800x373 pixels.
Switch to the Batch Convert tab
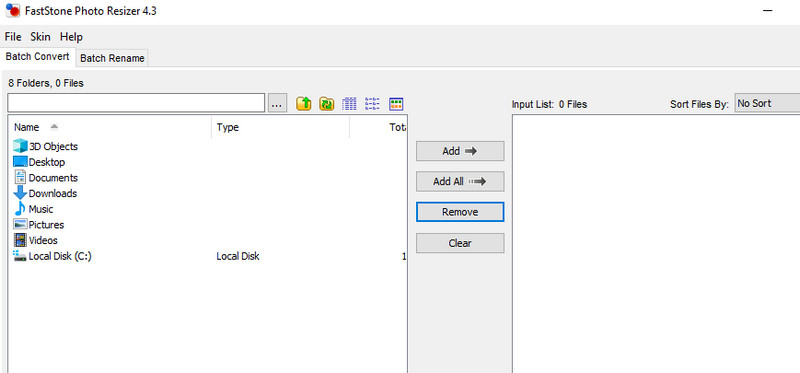(x=38, y=56)
